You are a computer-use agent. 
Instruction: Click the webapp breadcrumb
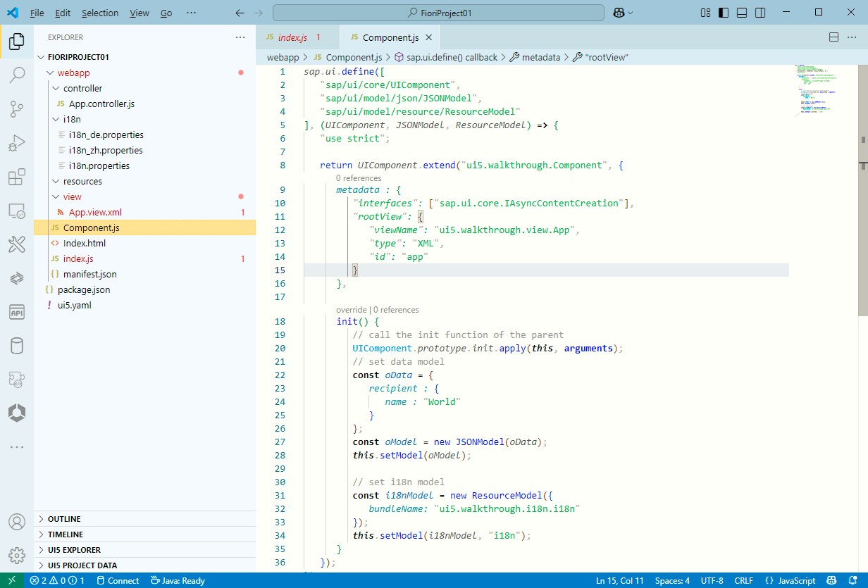pyautogui.click(x=283, y=57)
